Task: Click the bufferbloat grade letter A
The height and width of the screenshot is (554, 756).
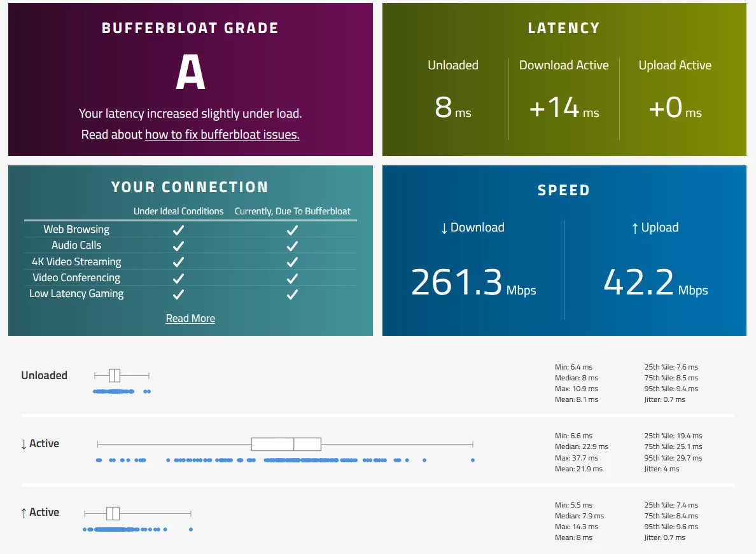Action: pos(190,73)
